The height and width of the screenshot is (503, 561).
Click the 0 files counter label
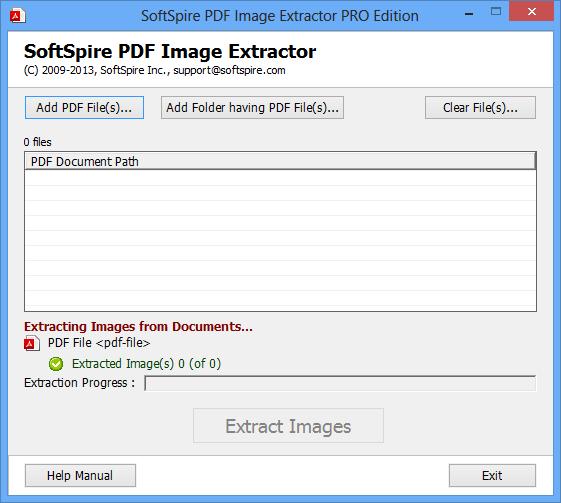point(38,142)
